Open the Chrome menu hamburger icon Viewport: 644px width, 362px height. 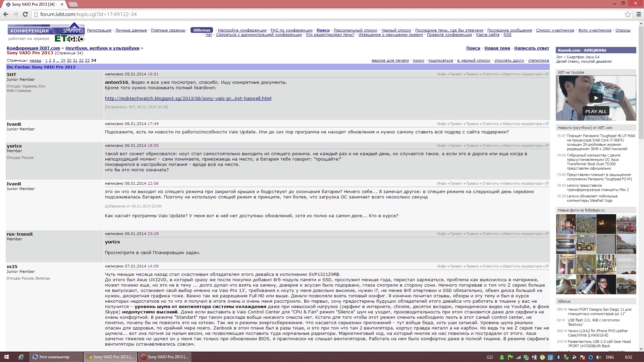pyautogui.click(x=639, y=14)
